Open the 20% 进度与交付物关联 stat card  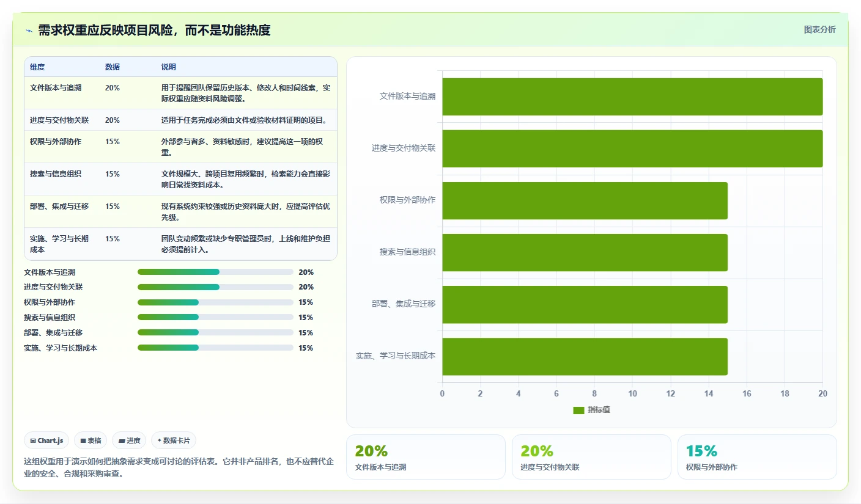pos(591,457)
